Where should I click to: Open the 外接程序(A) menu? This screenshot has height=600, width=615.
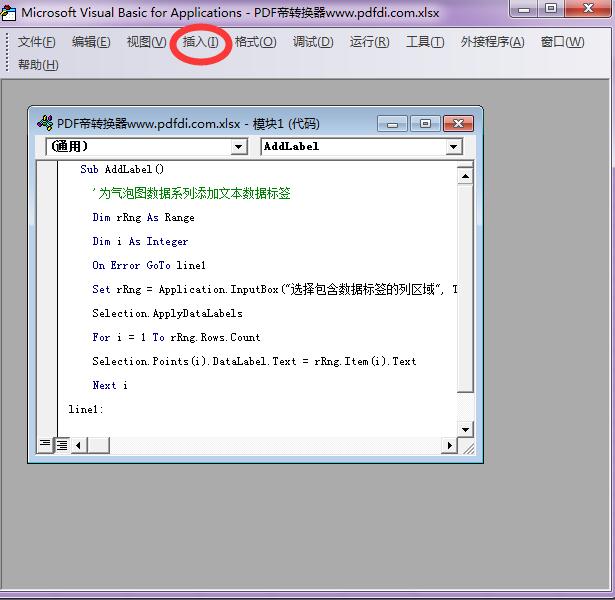pyautogui.click(x=492, y=42)
